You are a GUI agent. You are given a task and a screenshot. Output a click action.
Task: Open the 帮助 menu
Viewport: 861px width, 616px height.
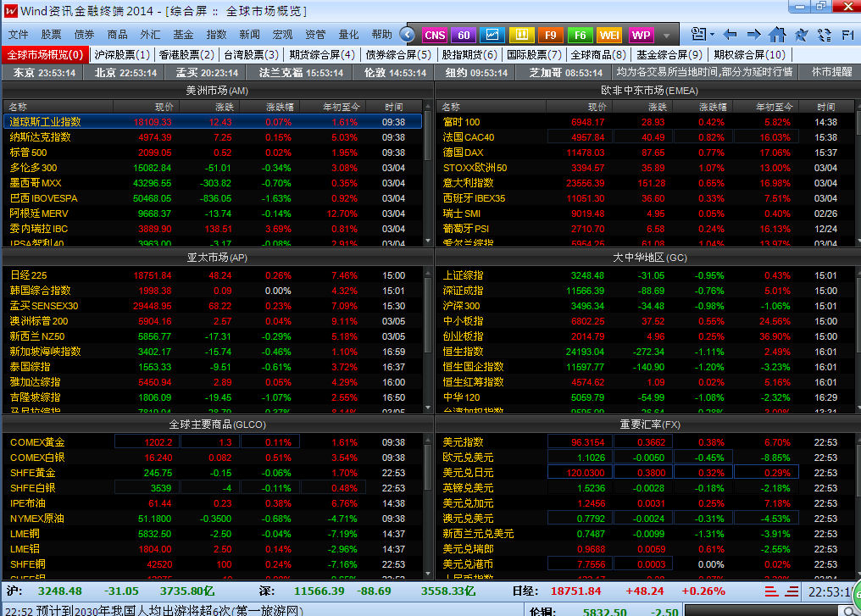click(x=381, y=35)
